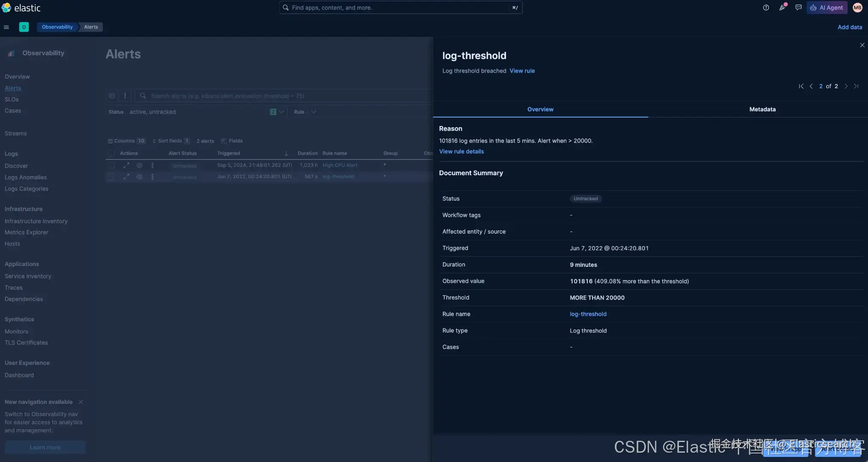Screen dimensions: 868x462
Task: Go to first alert in flyout pagination
Action: [x=801, y=86]
